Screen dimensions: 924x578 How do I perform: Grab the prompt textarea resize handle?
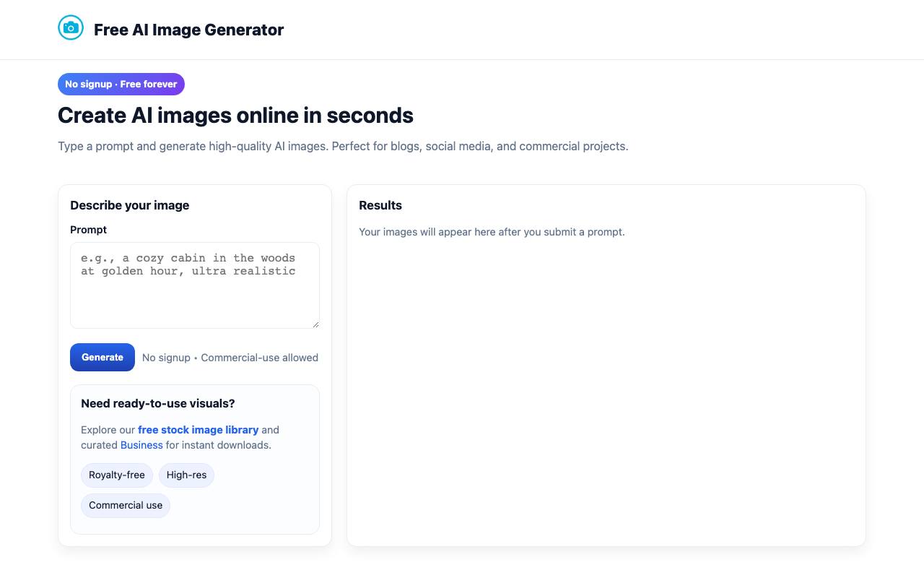point(315,324)
